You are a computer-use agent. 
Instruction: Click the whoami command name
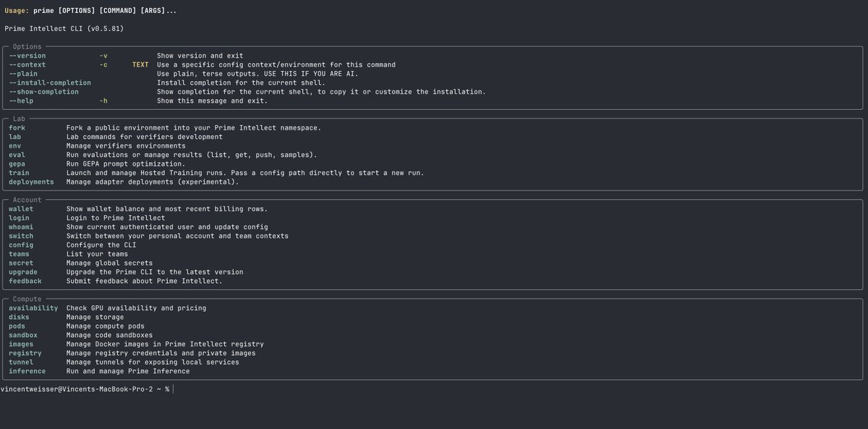21,226
